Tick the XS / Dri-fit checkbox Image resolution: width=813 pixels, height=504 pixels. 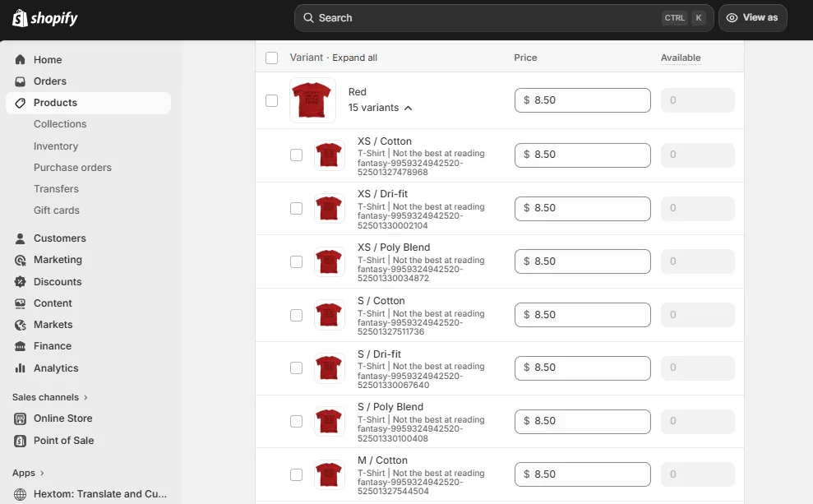pos(296,209)
